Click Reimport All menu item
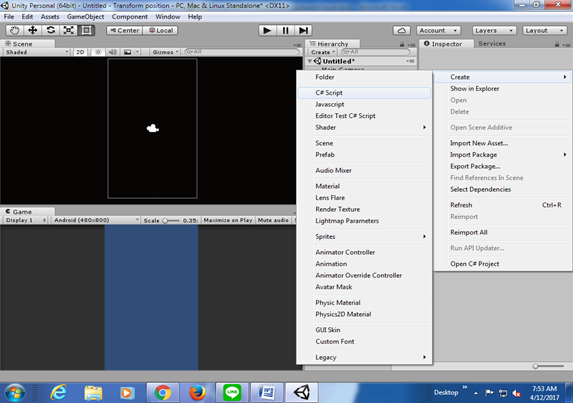Viewport: 573px width, 403px height. coord(502,232)
